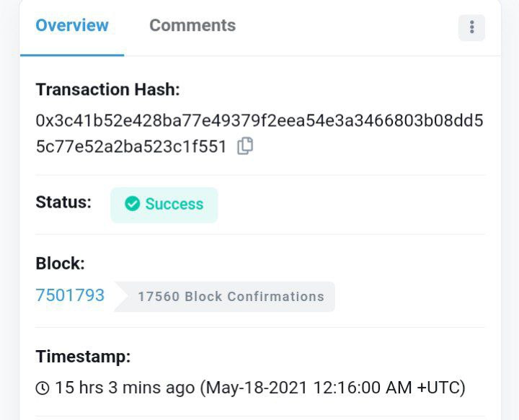The width and height of the screenshot is (519, 420).
Task: Click the +UTC timezone text
Action: click(x=441, y=388)
